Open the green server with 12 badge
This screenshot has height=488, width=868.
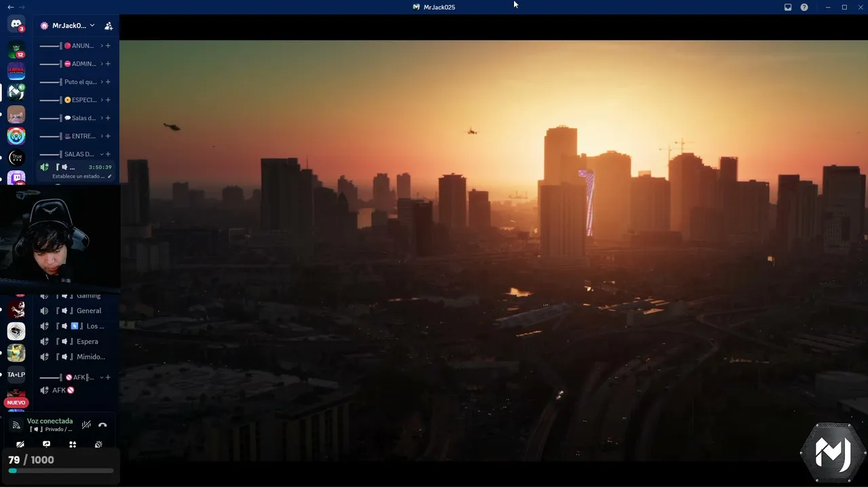click(x=16, y=49)
